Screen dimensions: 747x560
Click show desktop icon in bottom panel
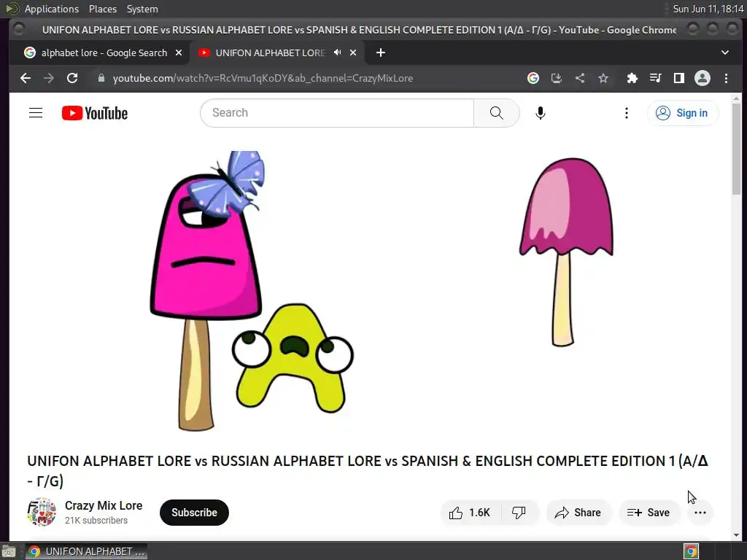point(9,551)
